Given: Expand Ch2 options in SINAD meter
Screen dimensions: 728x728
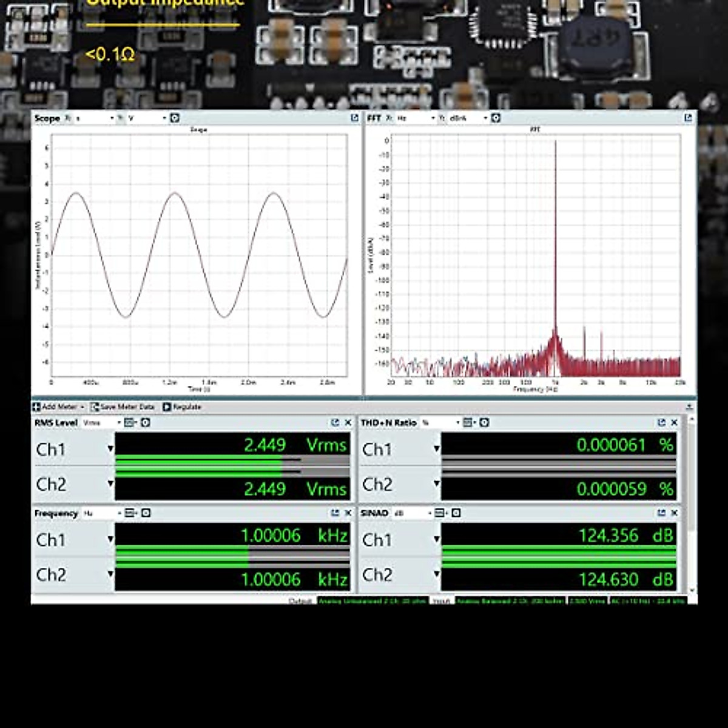Looking at the screenshot, I should coord(436,574).
